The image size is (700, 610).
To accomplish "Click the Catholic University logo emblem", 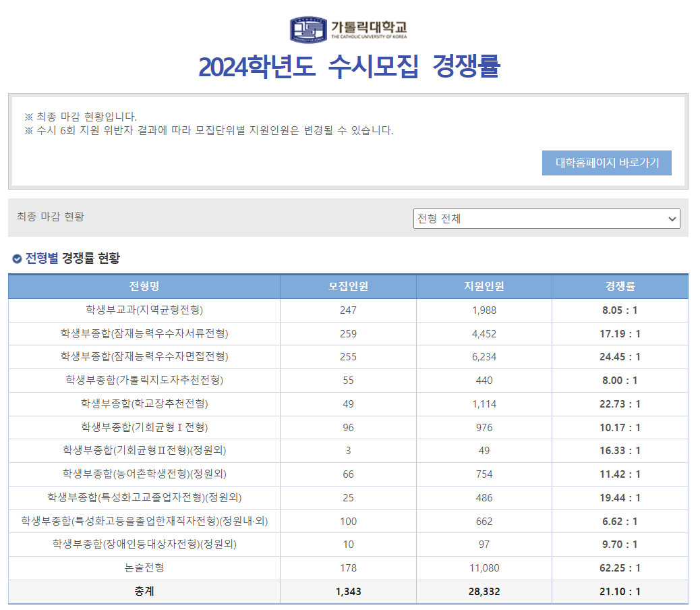I will [308, 26].
